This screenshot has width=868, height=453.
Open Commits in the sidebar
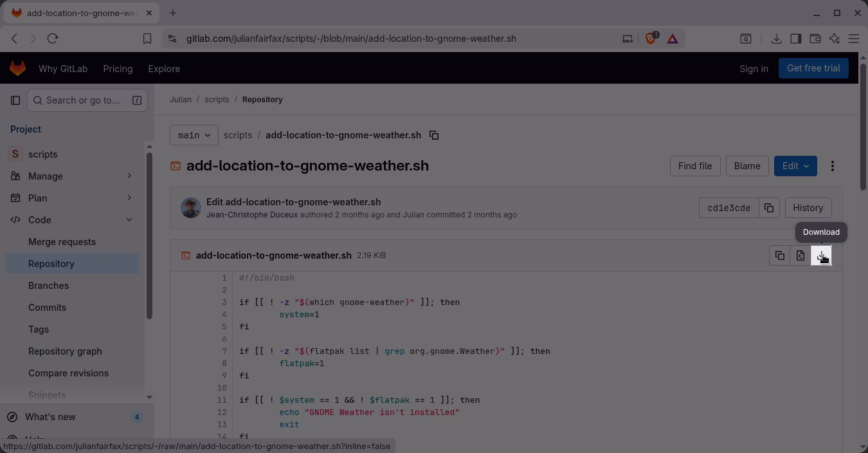47,308
